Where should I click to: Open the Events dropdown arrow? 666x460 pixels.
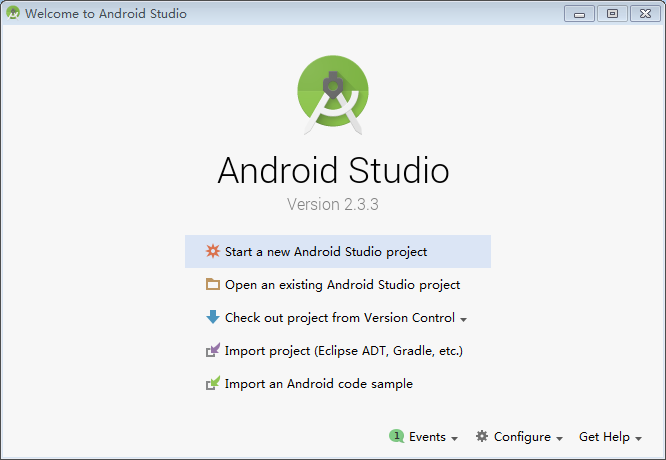tap(455, 438)
